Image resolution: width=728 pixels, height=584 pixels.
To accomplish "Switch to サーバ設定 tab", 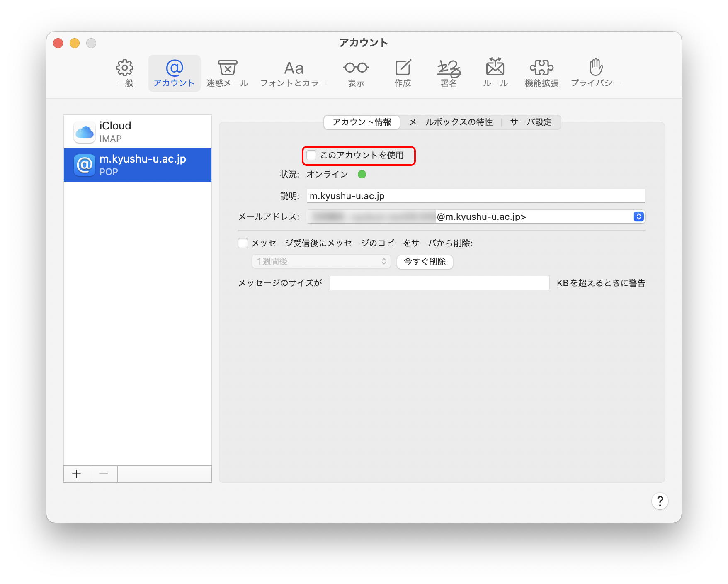I will pyautogui.click(x=531, y=122).
